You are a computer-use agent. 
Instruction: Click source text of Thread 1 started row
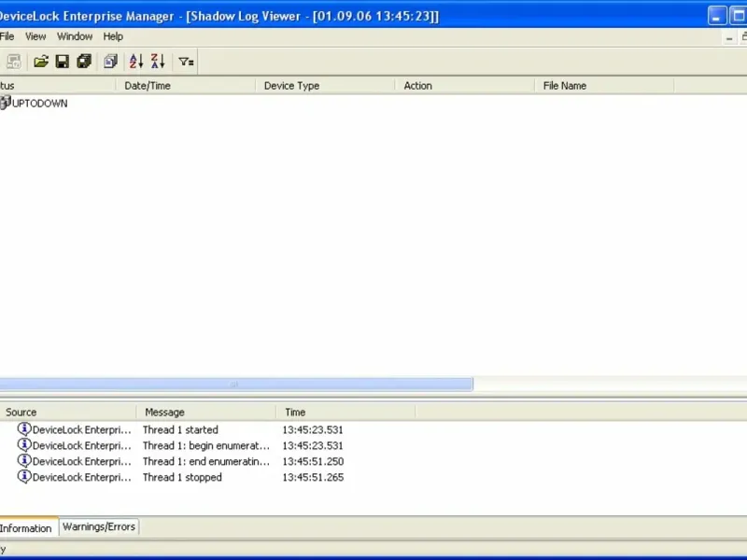[x=81, y=429]
